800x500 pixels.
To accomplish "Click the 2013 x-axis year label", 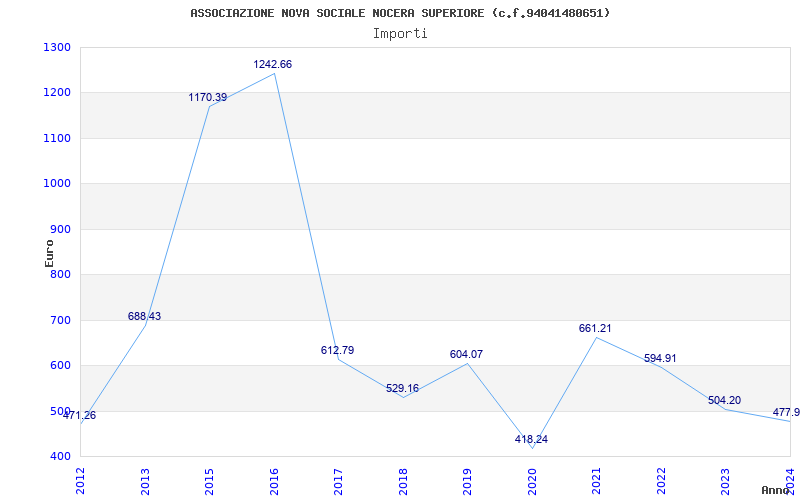I will pos(145,481).
